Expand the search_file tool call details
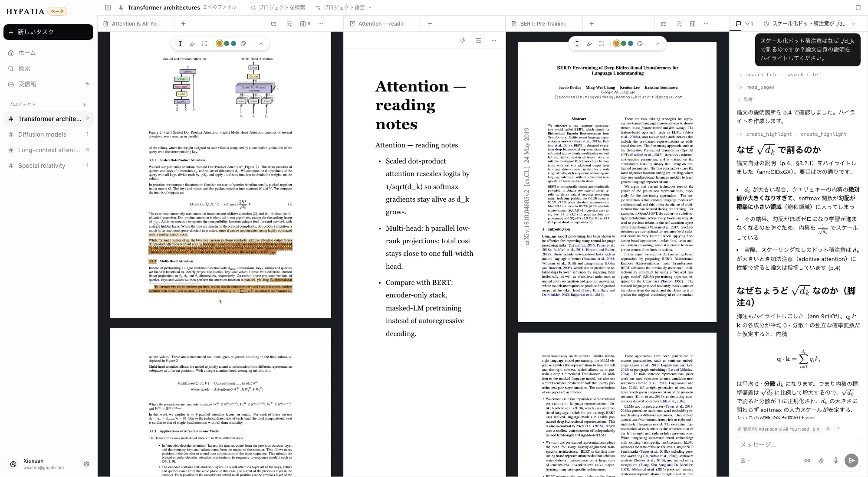Screen dimensions: 868x477 [779, 75]
